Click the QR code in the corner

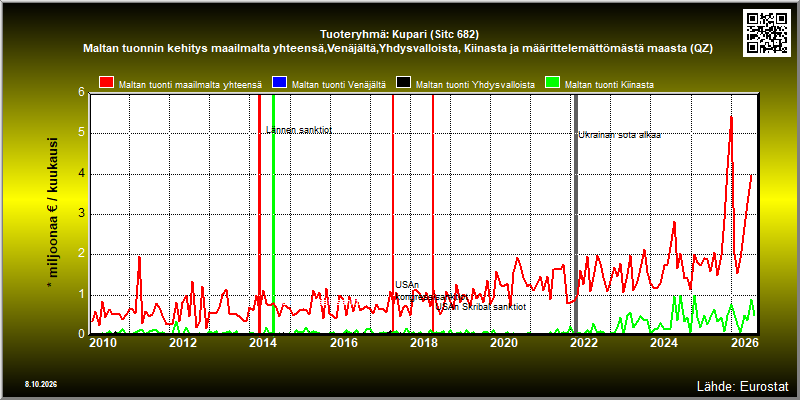[769, 33]
